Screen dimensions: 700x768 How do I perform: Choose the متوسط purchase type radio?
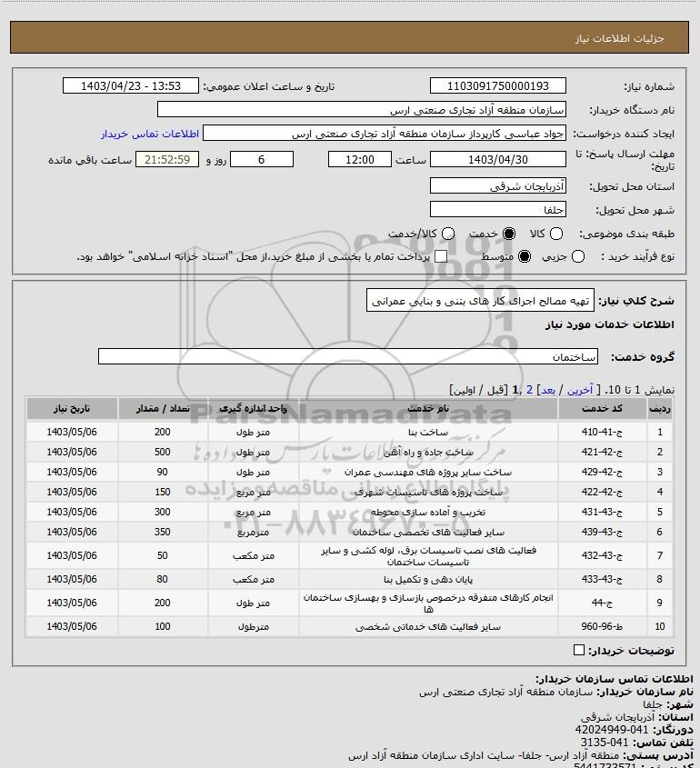click(x=525, y=256)
